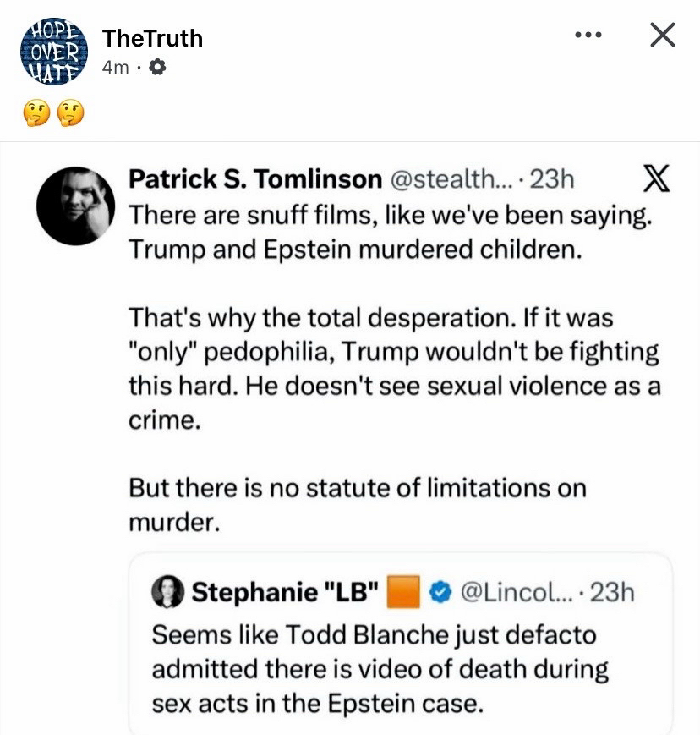Click the Stephanie "LB" display name
This screenshot has width=700, height=735.
(x=285, y=593)
